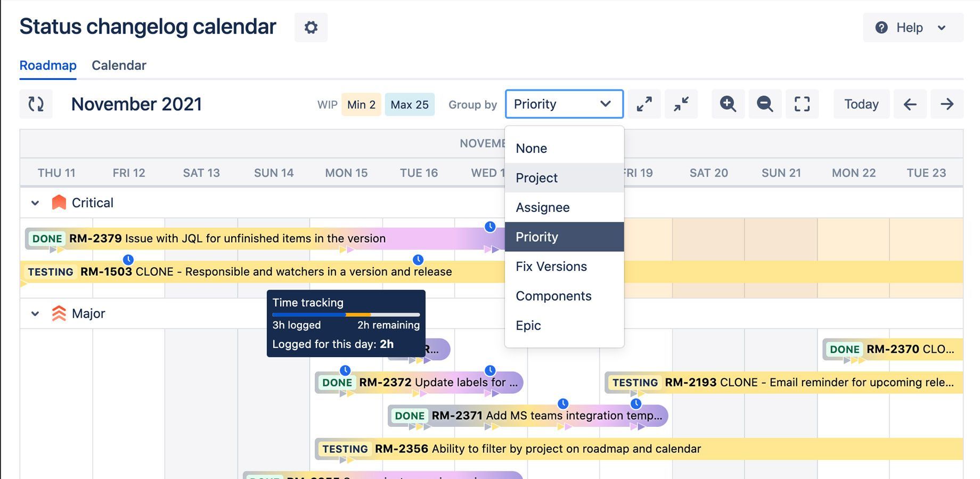Select None in group by list

coord(564,148)
